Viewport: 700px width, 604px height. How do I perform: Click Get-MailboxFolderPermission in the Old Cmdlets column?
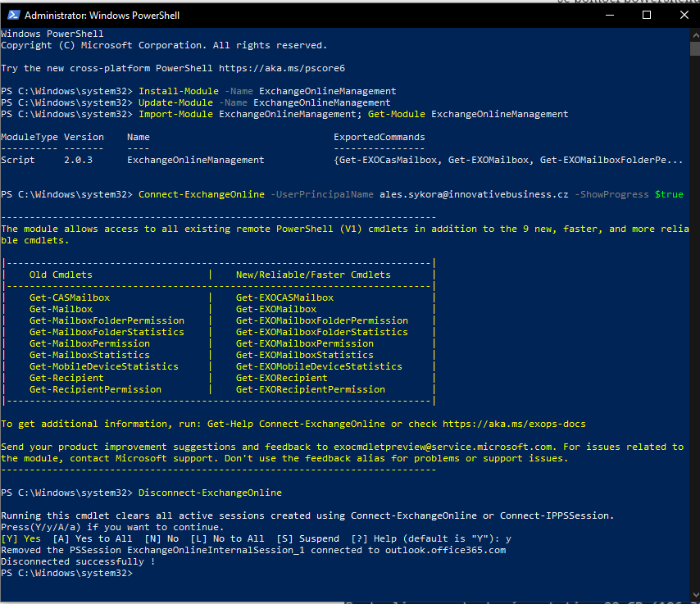coord(107,320)
